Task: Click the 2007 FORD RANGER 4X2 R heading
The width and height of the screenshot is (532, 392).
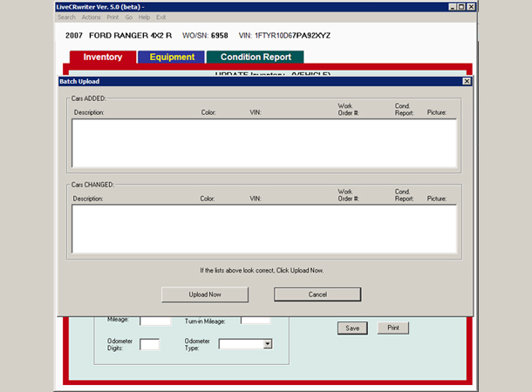Action: pyautogui.click(x=119, y=36)
